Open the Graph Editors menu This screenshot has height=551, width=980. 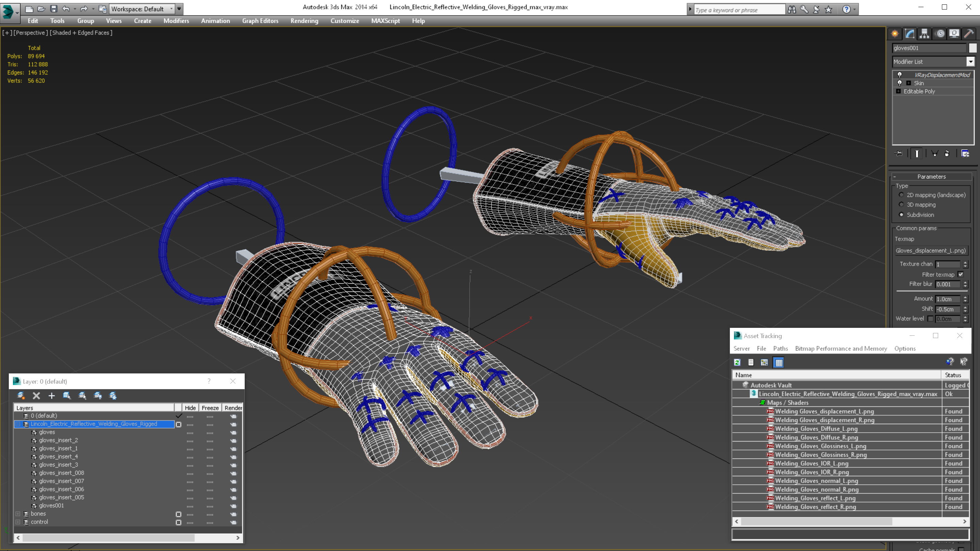pyautogui.click(x=260, y=21)
